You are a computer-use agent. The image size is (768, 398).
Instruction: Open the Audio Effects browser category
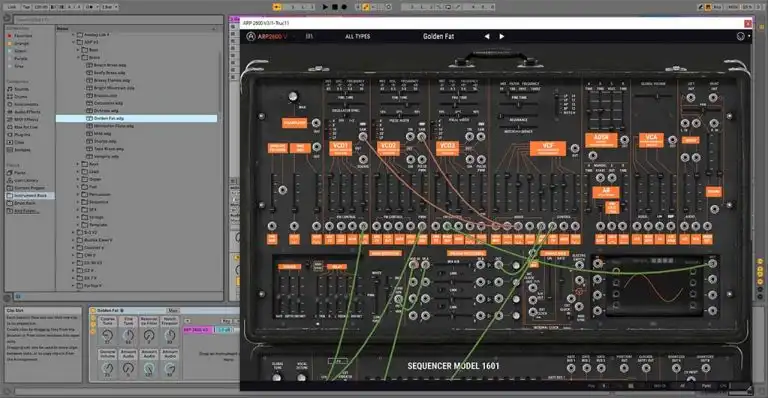coord(27,112)
